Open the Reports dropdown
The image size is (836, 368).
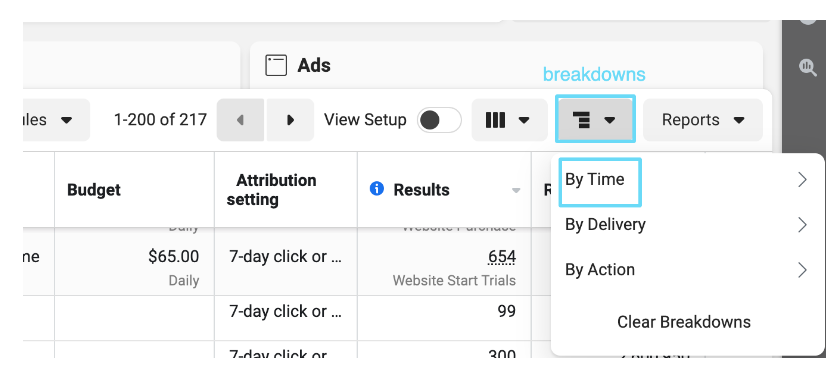(703, 120)
